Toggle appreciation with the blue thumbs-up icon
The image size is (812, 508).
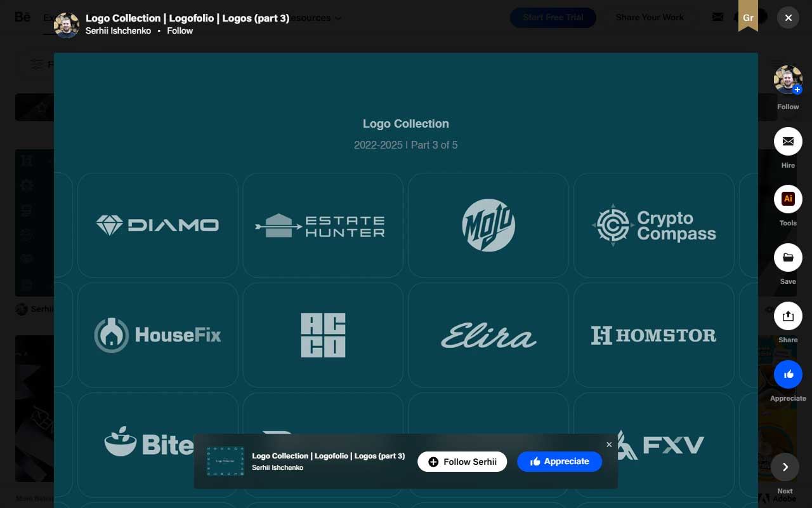pos(788,374)
